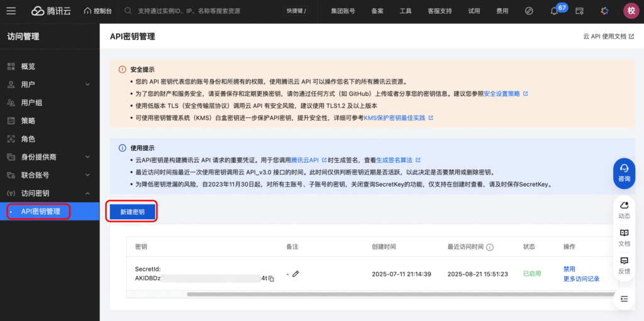Open 概览 in sidebar
644x321 pixels.
(x=49, y=67)
